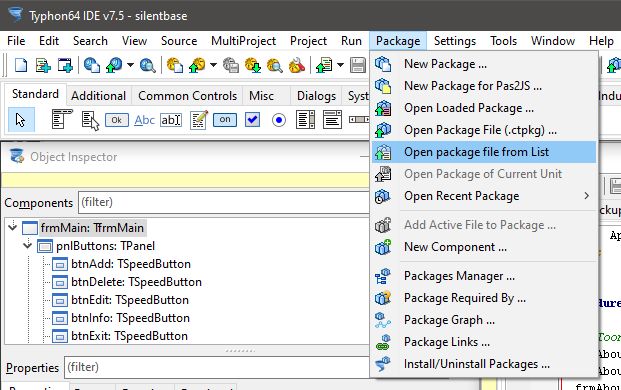The height and width of the screenshot is (390, 621).
Task: Open the MultiProject menu
Action: (244, 41)
